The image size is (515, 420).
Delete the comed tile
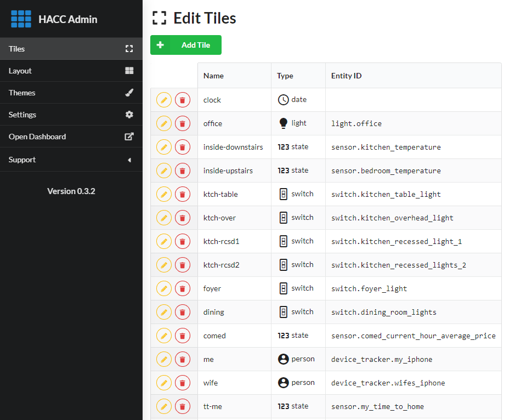point(183,336)
